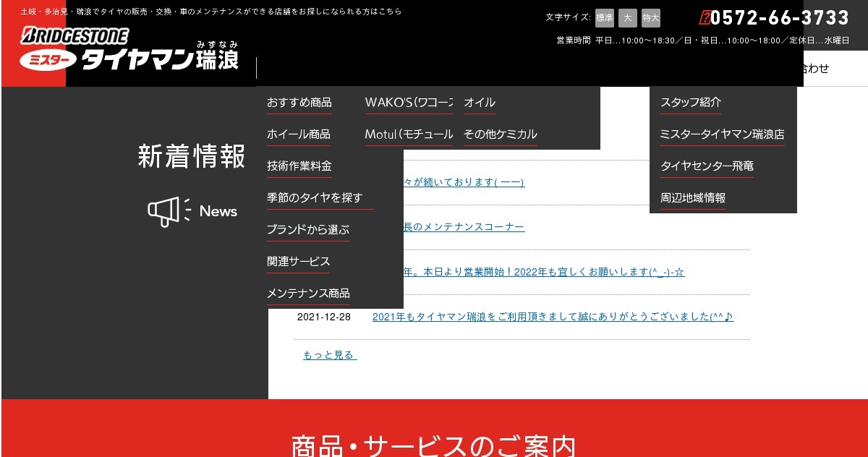Image resolution: width=868 pixels, height=457 pixels.
Task: Open news link about 2022年 営業開始
Action: [x=544, y=272]
